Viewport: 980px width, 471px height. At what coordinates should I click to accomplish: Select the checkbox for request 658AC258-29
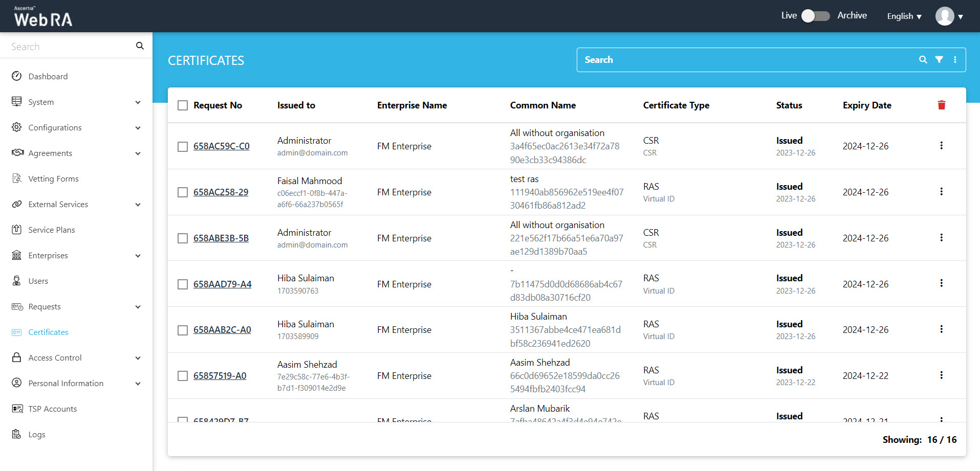[183, 192]
